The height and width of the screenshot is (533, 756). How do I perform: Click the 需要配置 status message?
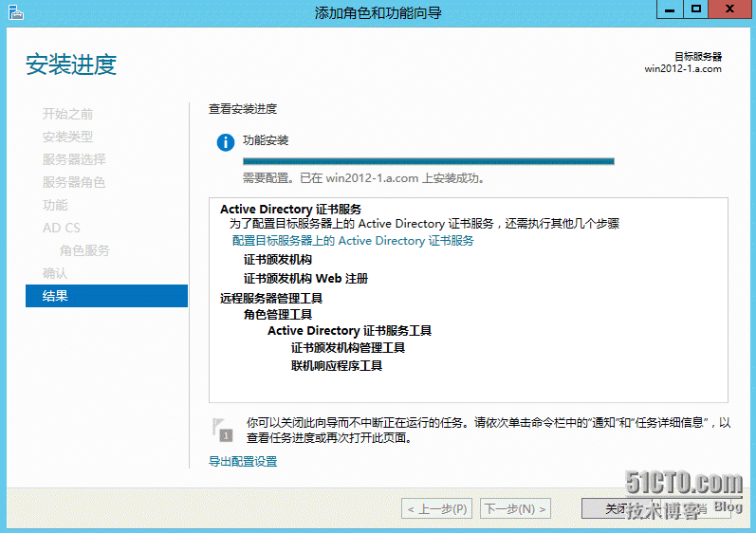[363, 178]
